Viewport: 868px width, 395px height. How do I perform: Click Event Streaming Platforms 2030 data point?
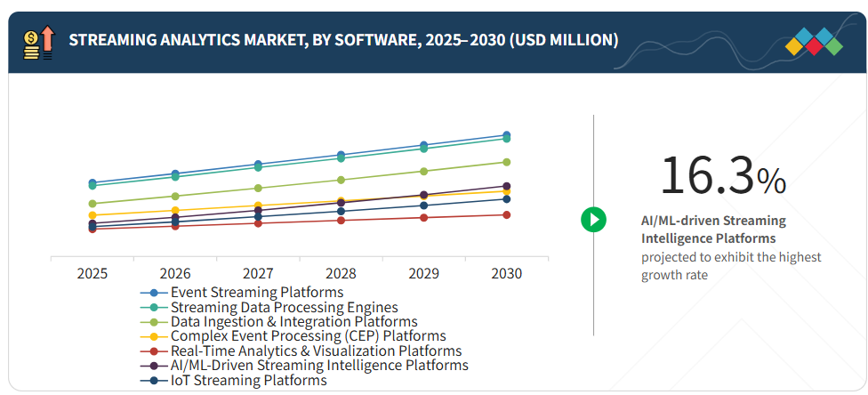click(x=506, y=135)
